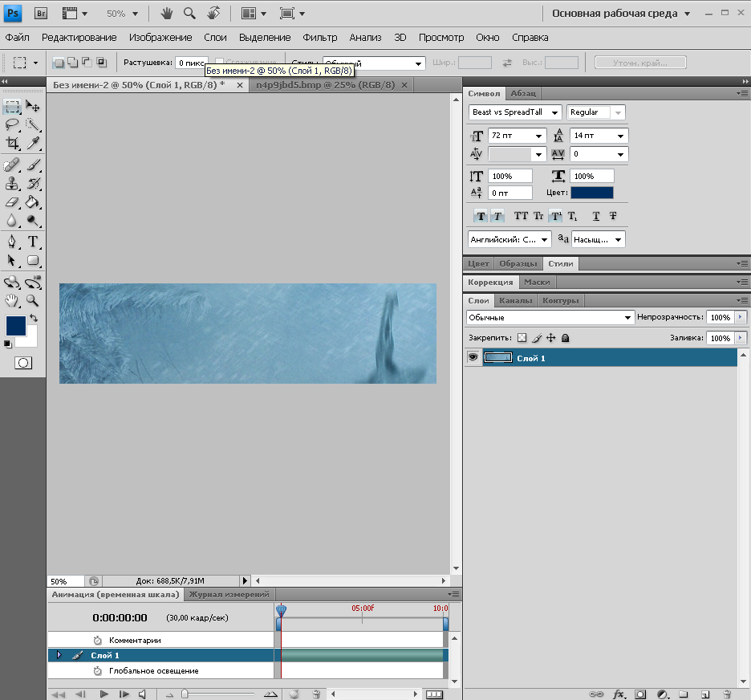Viewport: 751px width, 700px height.
Task: Select the Eyedropper tool
Action: [33, 144]
